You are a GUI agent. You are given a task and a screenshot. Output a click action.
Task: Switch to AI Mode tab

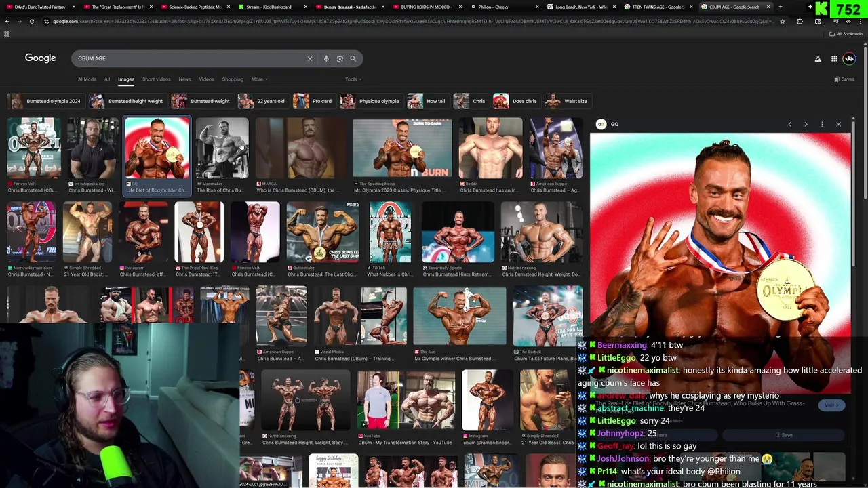pos(87,79)
